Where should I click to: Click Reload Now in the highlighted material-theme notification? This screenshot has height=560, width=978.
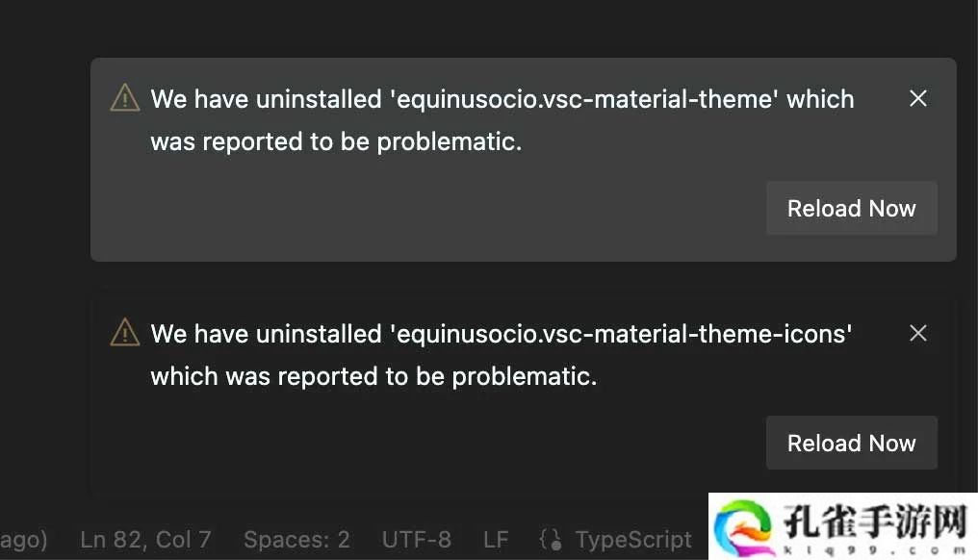coord(851,208)
